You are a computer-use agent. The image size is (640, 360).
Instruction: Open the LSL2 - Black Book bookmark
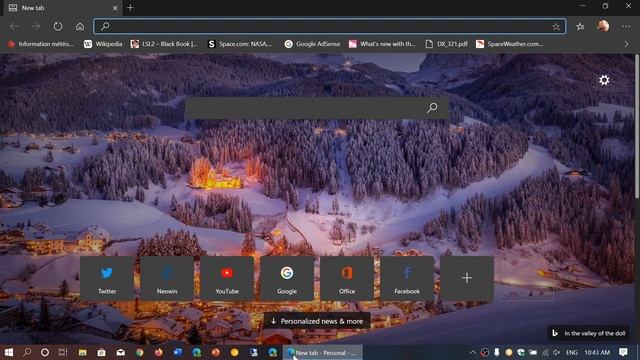click(x=164, y=44)
